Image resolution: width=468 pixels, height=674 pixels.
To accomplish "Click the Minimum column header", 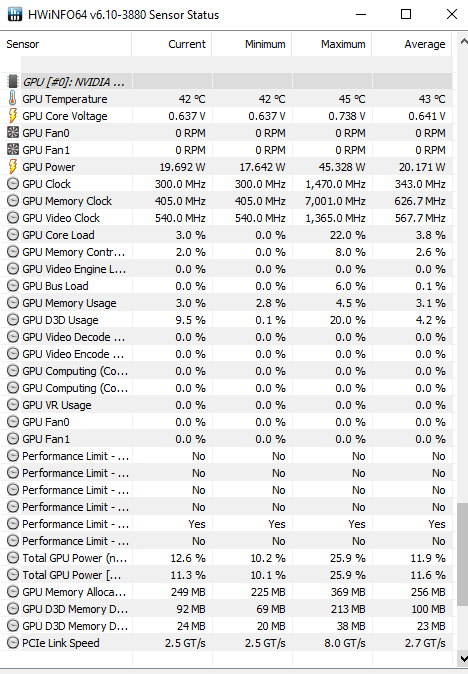I will 252,44.
